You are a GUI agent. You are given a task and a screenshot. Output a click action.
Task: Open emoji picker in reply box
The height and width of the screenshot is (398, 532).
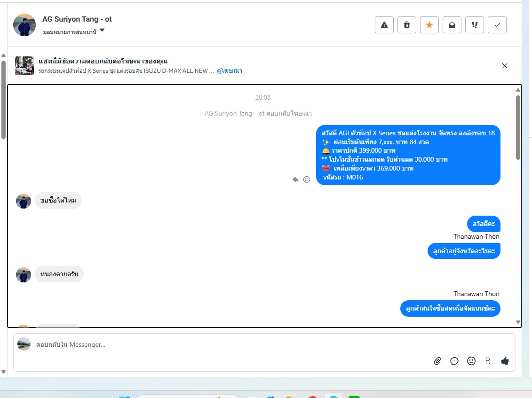click(471, 361)
